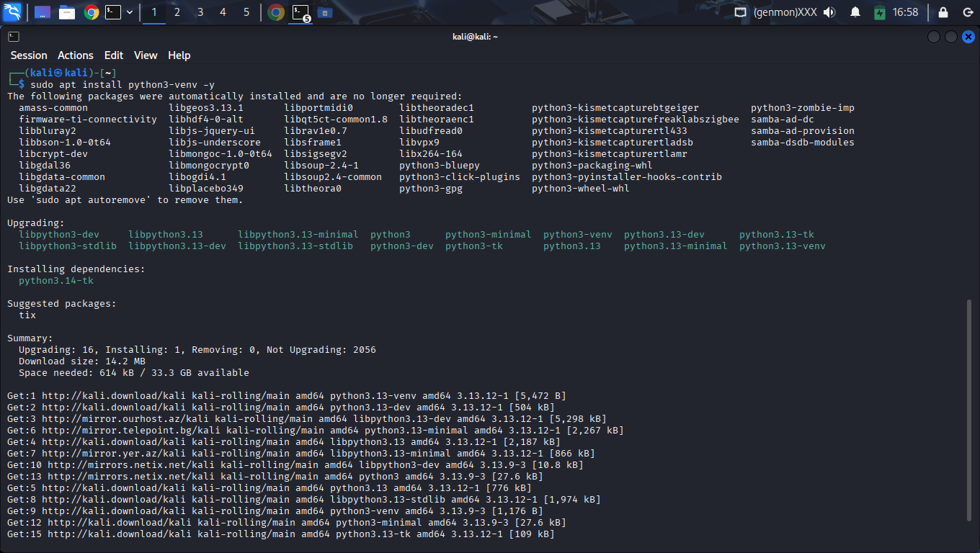Focus the running Chrome window in taskbar
This screenshot has width=980, height=553.
tap(276, 12)
